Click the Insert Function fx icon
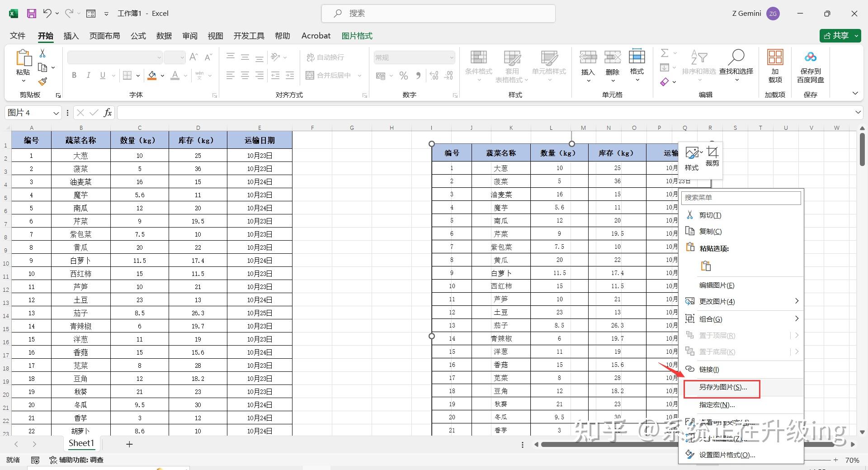The height and width of the screenshot is (470, 868). click(x=108, y=113)
